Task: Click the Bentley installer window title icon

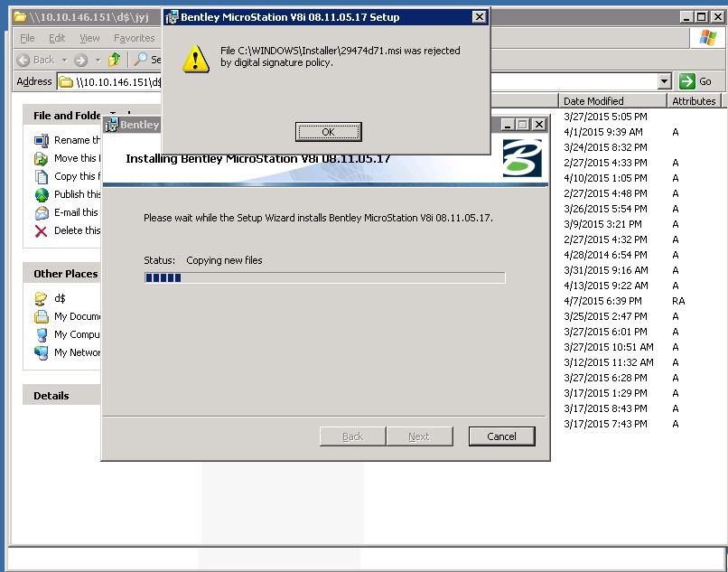Action: pyautogui.click(x=111, y=125)
